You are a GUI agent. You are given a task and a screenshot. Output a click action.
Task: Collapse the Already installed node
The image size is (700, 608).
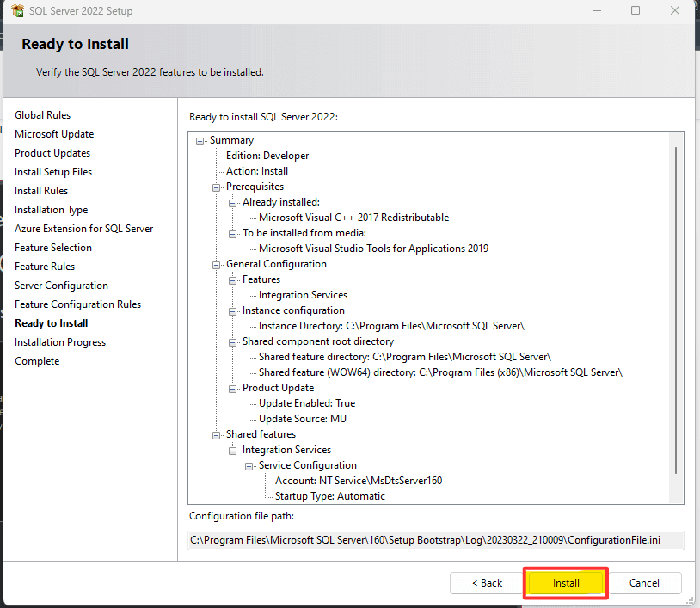(232, 203)
